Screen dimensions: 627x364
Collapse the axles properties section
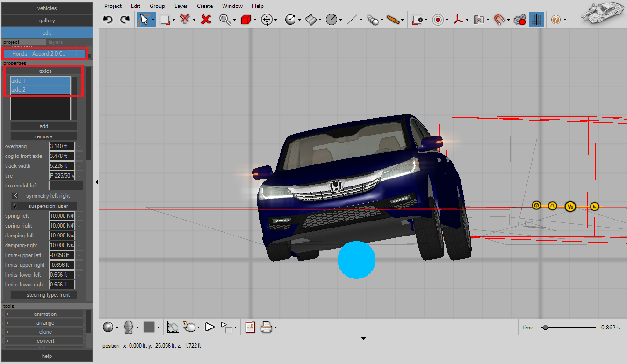pyautogui.click(x=7, y=71)
